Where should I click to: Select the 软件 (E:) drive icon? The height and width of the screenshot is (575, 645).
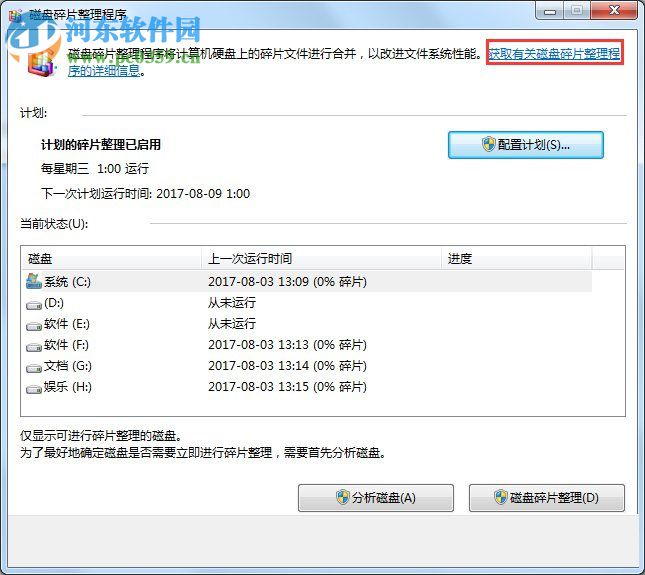(x=34, y=326)
